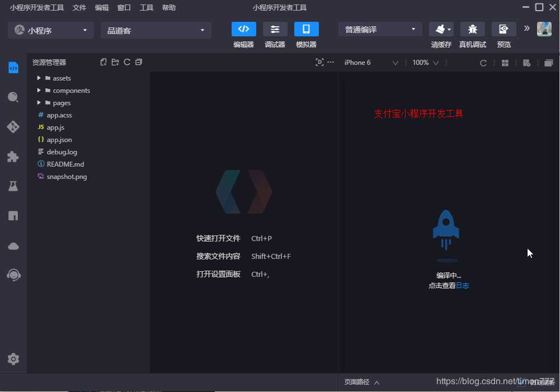Open the 小程序 project type dropdown
The height and width of the screenshot is (392, 560).
pyautogui.click(x=51, y=30)
